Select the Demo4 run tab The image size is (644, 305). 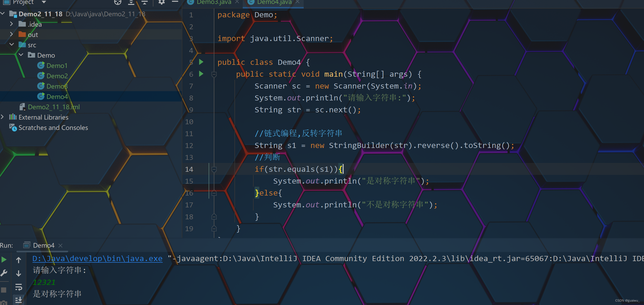tap(44, 245)
